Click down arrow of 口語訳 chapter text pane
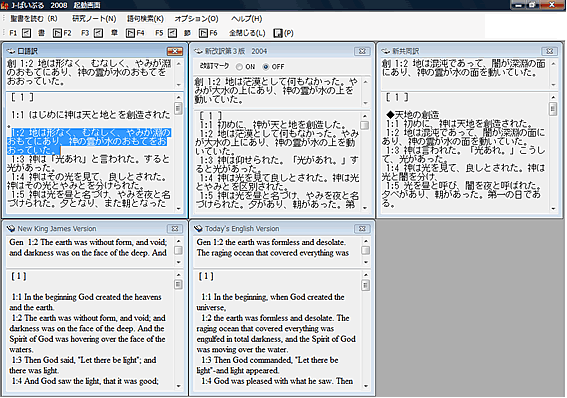Viewport: 567px width, 398px height. point(179,209)
